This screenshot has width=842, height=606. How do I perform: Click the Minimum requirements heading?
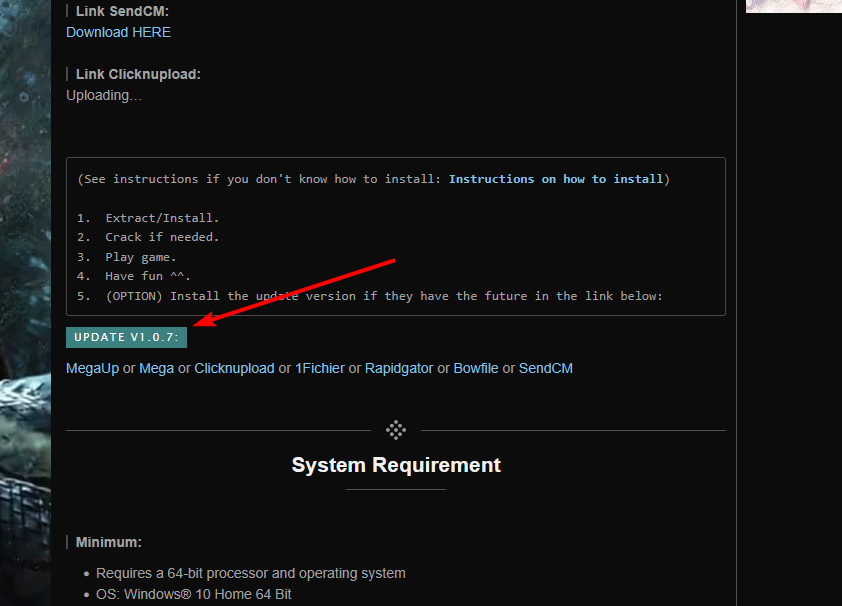[108, 542]
